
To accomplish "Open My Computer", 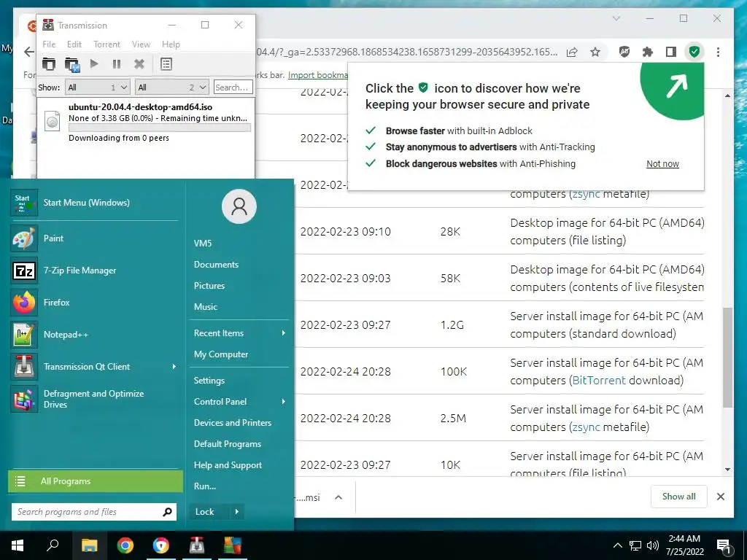I will (221, 354).
